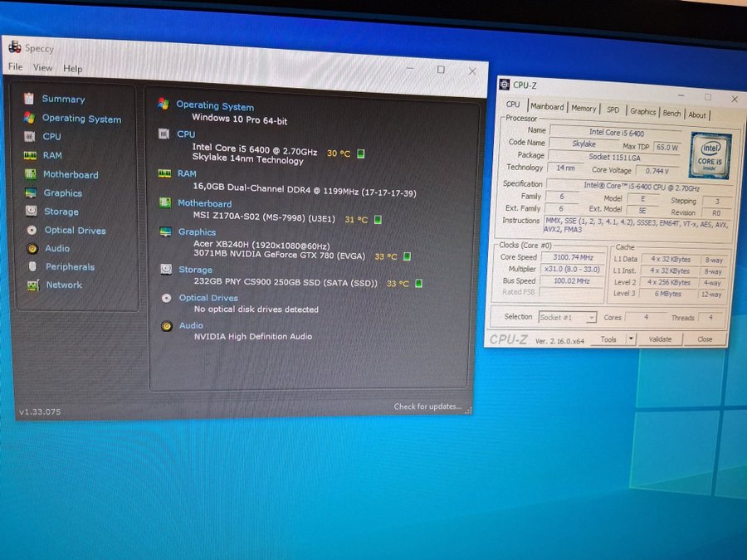Click the Close button at the bottom of CPU-Z

coord(705,339)
